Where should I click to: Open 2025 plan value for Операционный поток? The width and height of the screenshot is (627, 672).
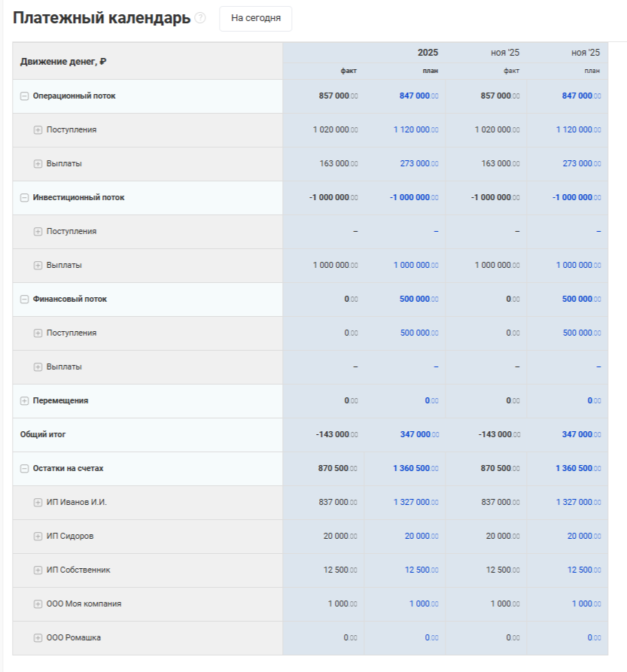coord(415,96)
